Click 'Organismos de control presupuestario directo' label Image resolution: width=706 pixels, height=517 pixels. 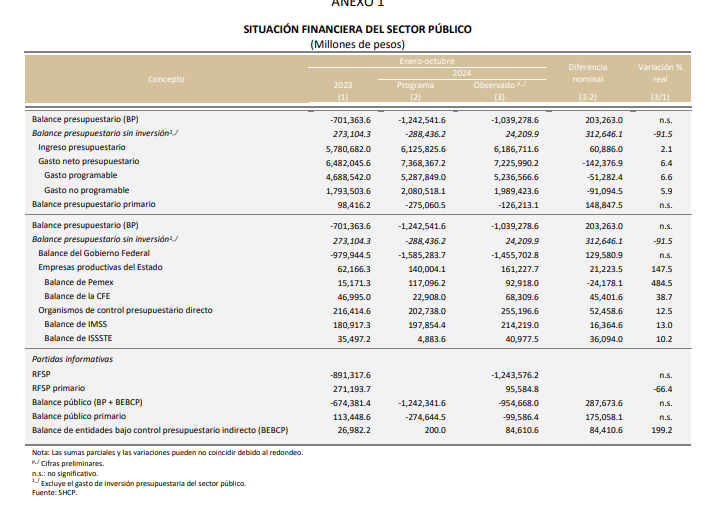click(125, 310)
